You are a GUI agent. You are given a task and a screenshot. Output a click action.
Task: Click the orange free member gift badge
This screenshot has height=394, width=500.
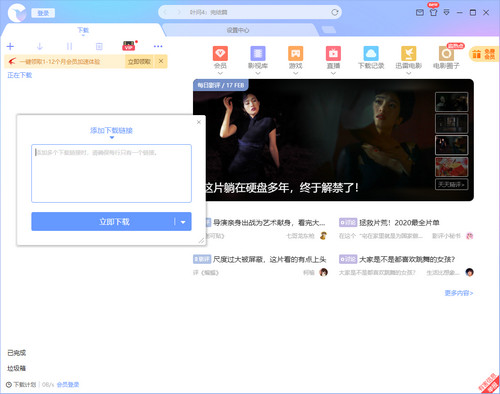click(484, 54)
